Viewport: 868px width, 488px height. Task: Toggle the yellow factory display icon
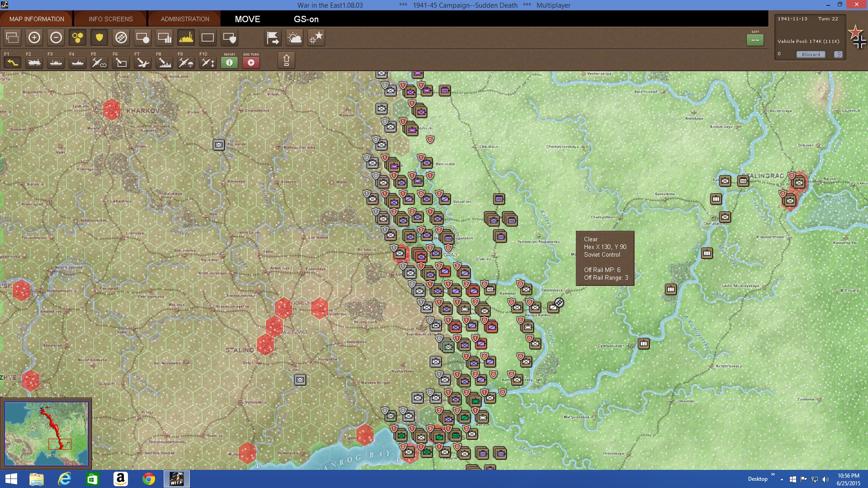[x=186, y=38]
